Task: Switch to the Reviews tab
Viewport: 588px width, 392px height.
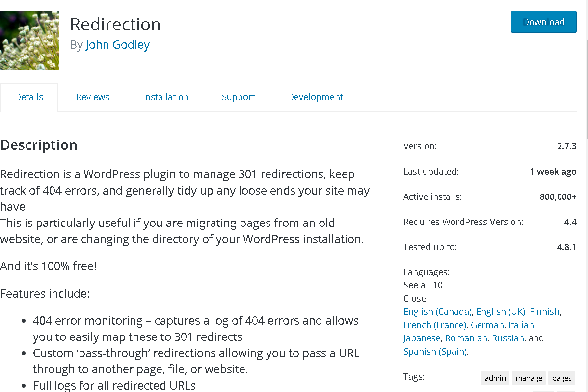Action: [93, 97]
